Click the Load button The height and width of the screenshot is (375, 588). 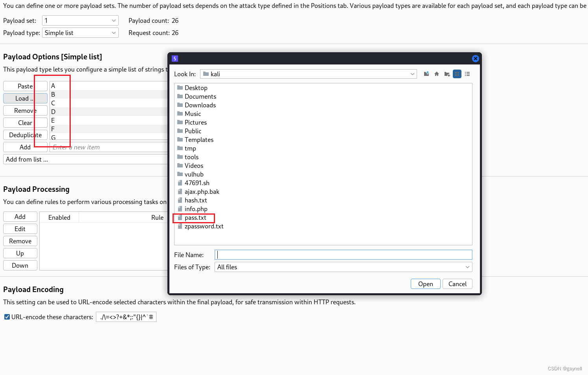click(x=25, y=98)
